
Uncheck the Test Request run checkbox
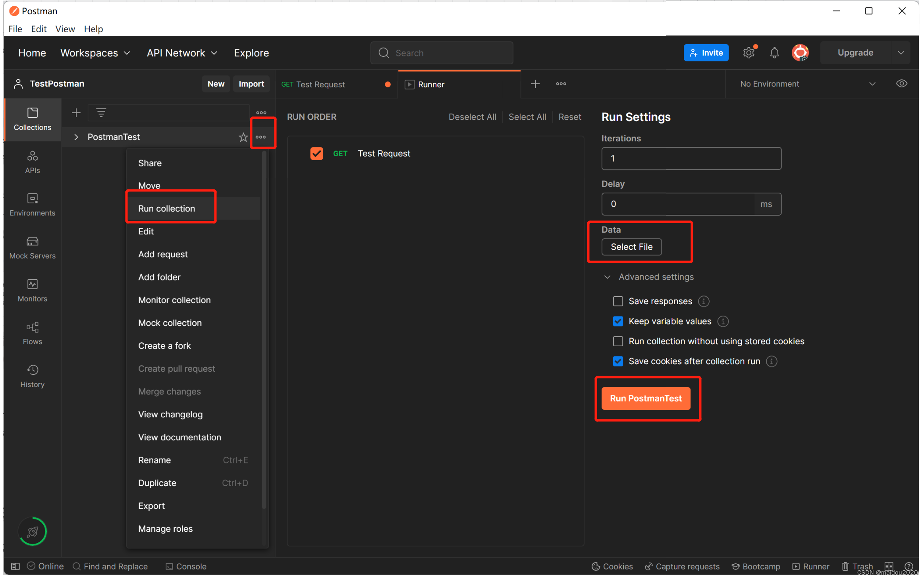coord(316,154)
